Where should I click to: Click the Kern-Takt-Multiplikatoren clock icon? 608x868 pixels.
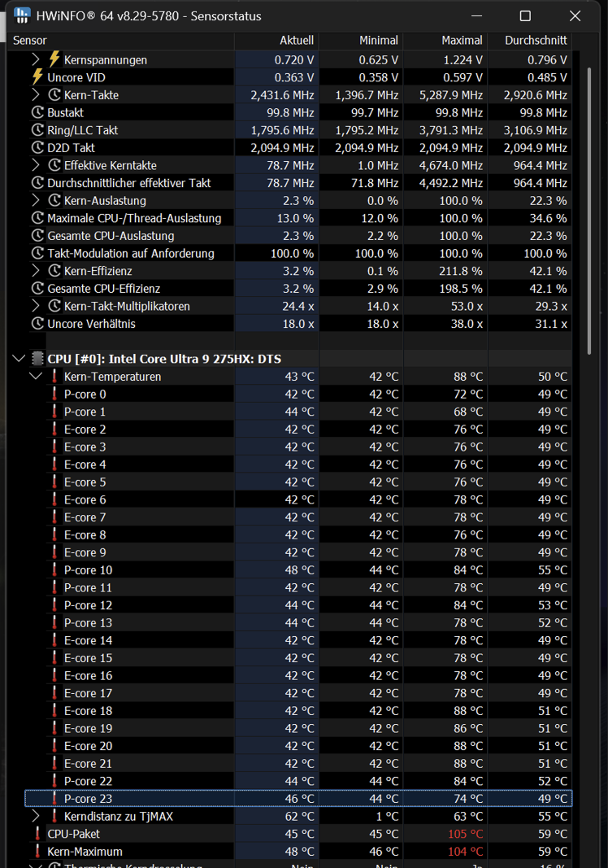tap(54, 306)
